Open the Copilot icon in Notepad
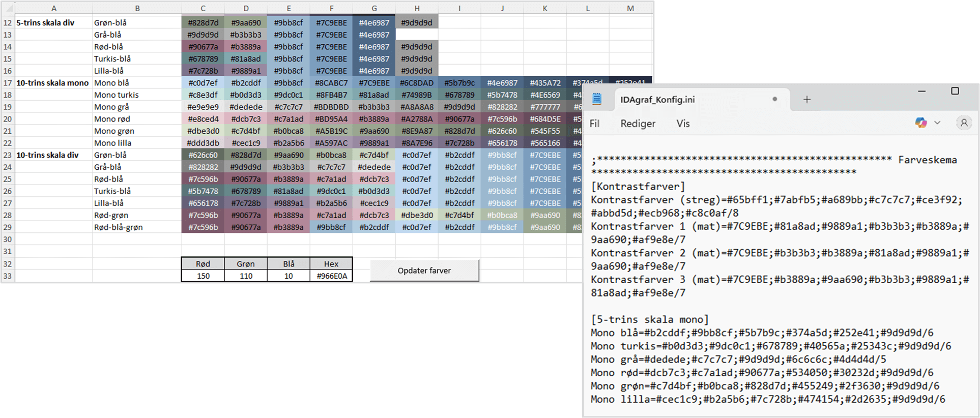 [920, 123]
